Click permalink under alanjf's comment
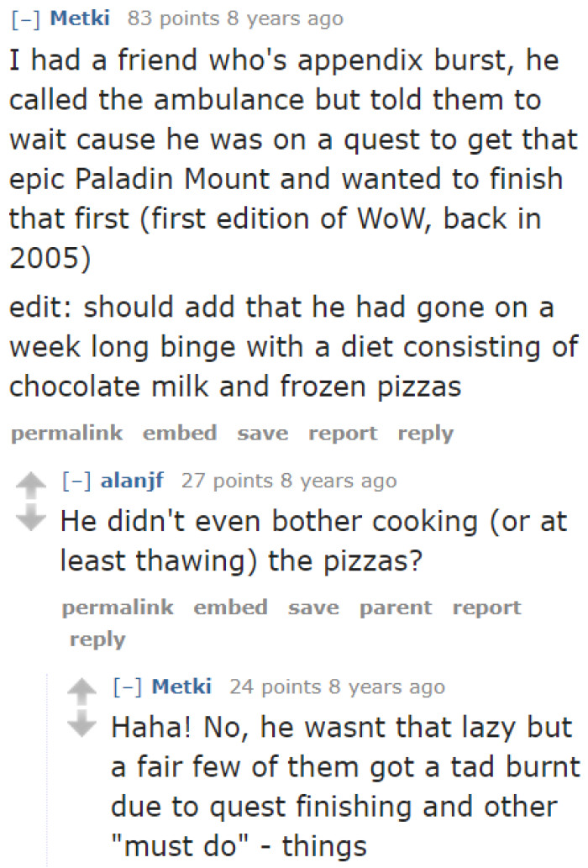Screen dimensions: 588x868 (x=117, y=607)
